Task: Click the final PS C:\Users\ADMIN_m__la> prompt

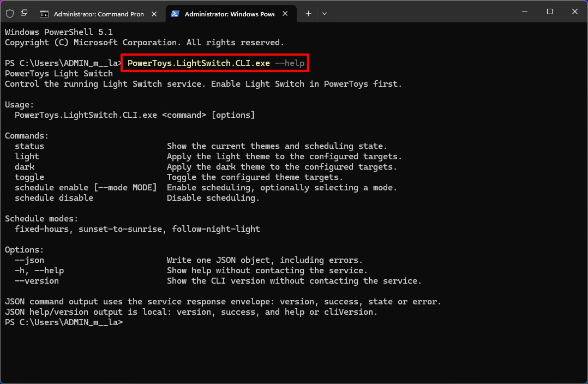Action: (64, 322)
